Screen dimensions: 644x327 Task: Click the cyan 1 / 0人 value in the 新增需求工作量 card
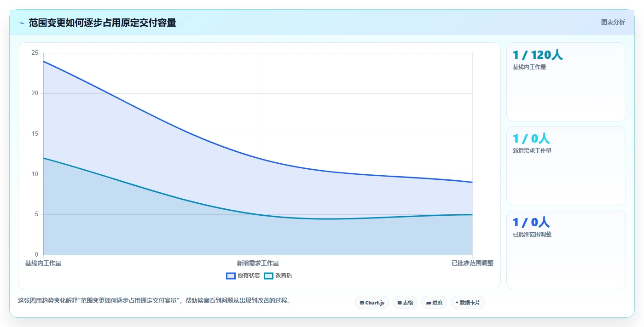(x=531, y=138)
